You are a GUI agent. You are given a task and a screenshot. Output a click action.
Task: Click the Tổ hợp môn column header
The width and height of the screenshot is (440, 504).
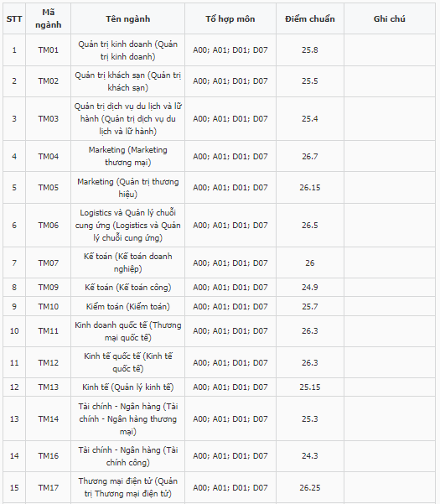[x=230, y=18]
